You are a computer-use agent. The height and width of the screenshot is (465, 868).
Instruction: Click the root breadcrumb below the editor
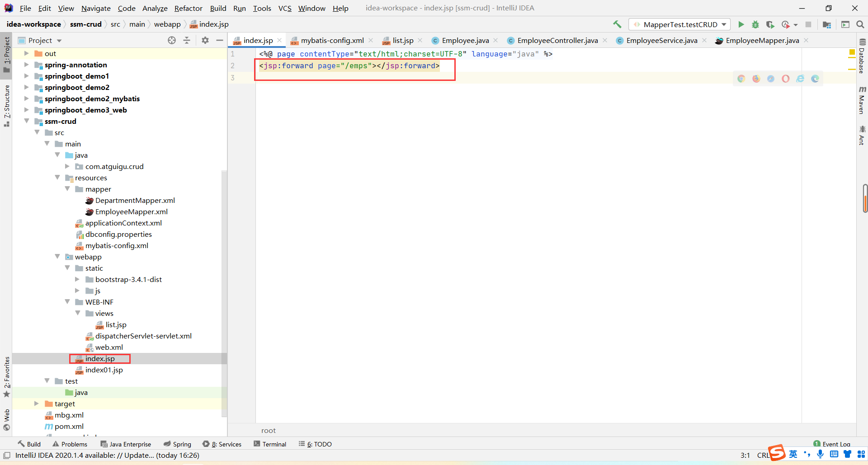(x=269, y=431)
